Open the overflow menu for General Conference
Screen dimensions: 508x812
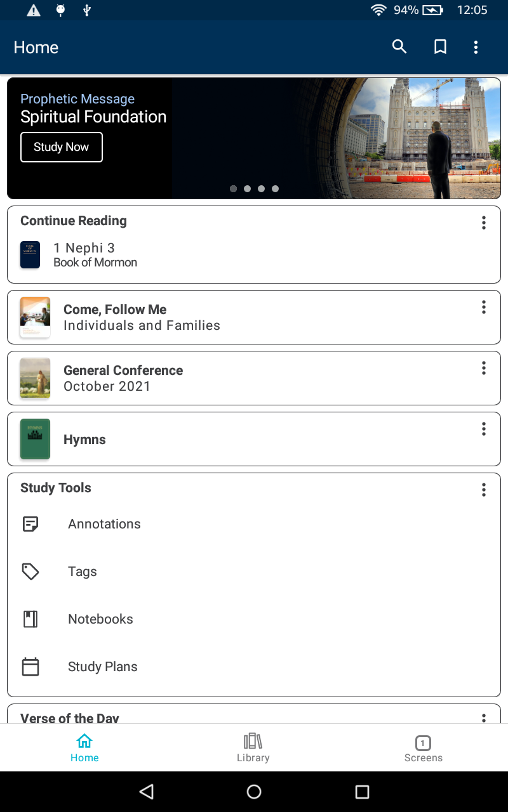click(x=483, y=368)
